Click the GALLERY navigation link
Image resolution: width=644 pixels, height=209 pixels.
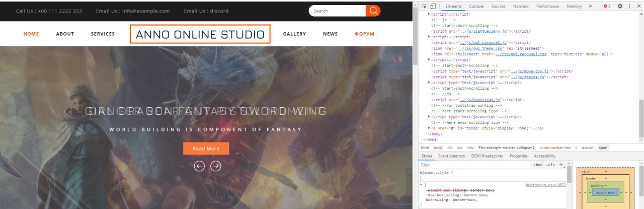point(294,34)
